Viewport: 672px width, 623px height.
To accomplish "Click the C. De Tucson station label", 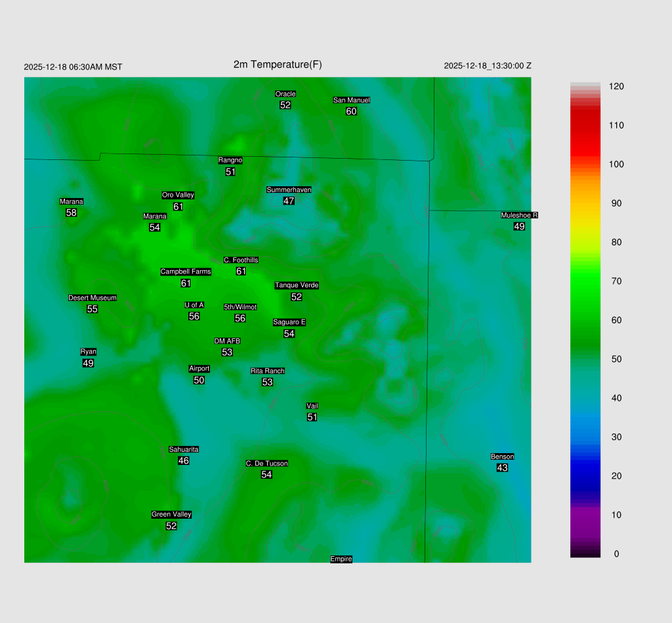I will (x=266, y=463).
